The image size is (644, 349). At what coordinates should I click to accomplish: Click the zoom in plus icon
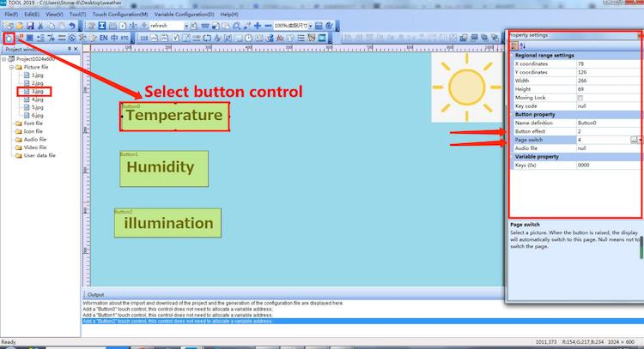pos(257,26)
